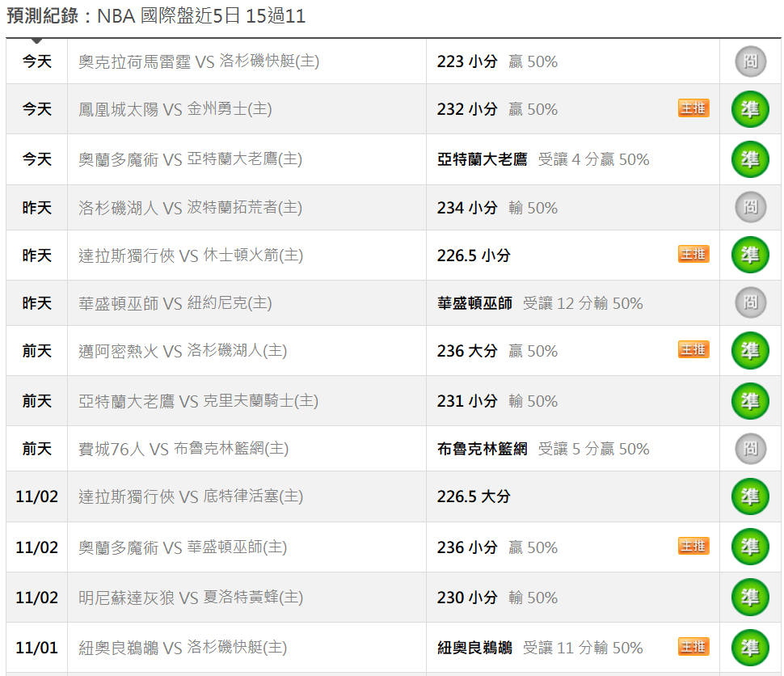
Task: Click prediction 布魯克林籃網 受讓 5 分贏 50%
Action: coord(543,449)
